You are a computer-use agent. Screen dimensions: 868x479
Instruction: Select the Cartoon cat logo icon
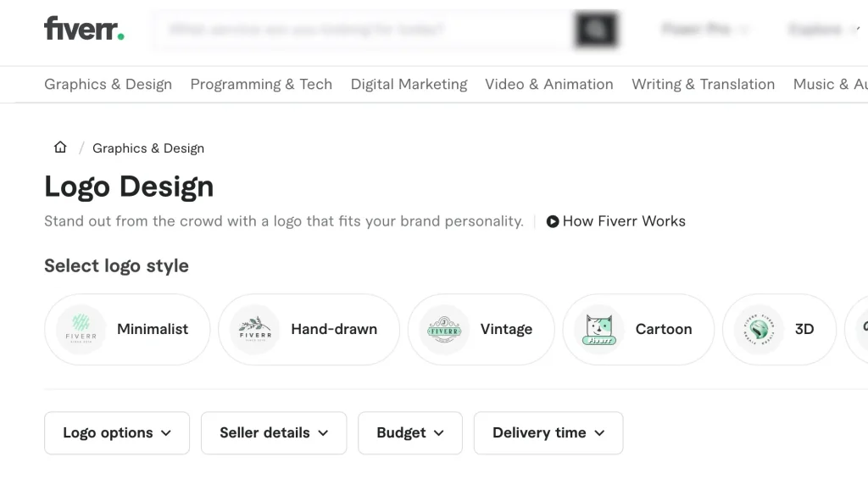(599, 329)
